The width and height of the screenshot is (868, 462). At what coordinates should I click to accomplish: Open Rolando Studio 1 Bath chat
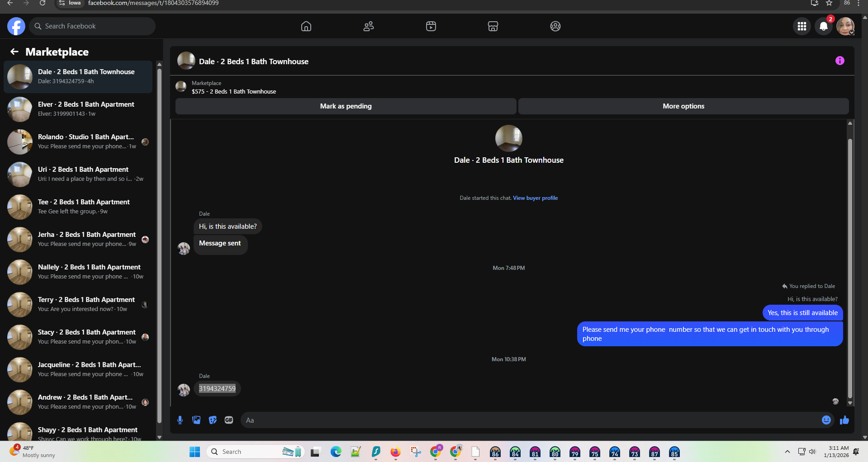tap(78, 141)
